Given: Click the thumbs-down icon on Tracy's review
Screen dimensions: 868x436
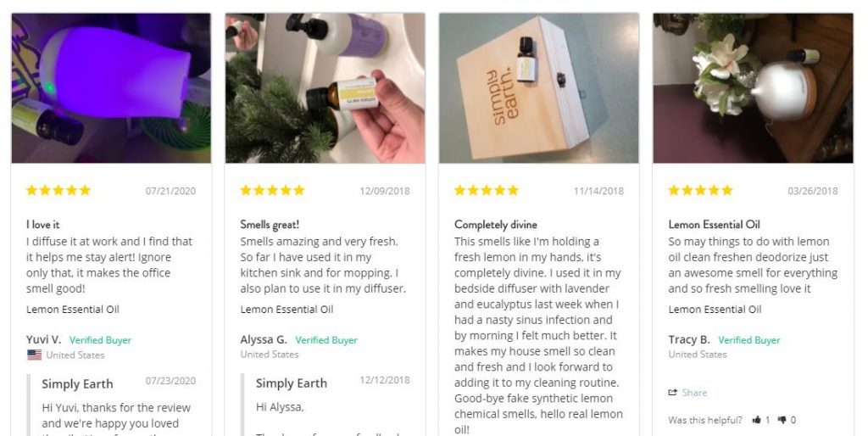Looking at the screenshot, I should click(x=782, y=420).
